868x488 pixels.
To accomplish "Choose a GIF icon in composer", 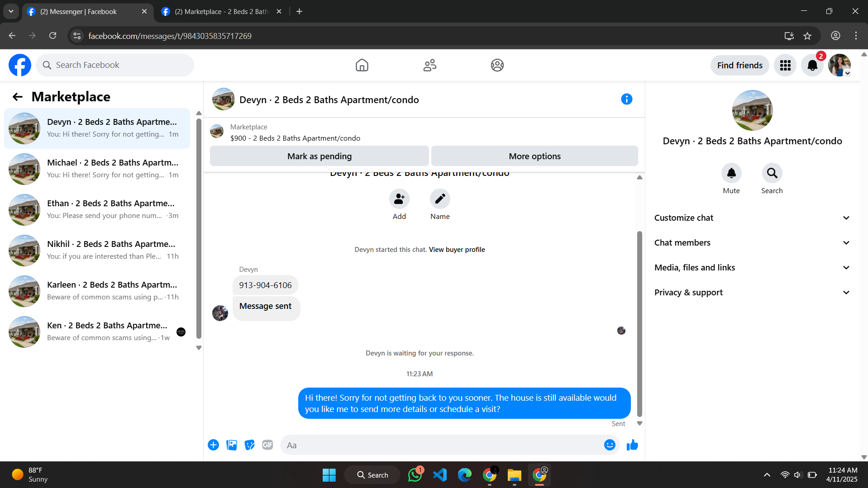I will click(267, 445).
